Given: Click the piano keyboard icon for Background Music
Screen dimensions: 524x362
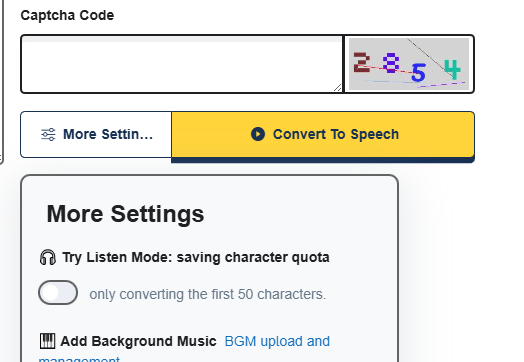Looking at the screenshot, I should point(47,341).
